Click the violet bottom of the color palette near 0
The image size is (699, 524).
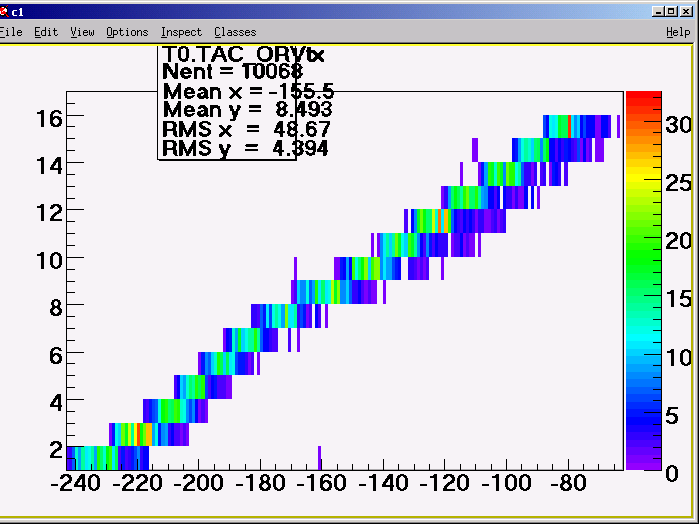coord(644,464)
